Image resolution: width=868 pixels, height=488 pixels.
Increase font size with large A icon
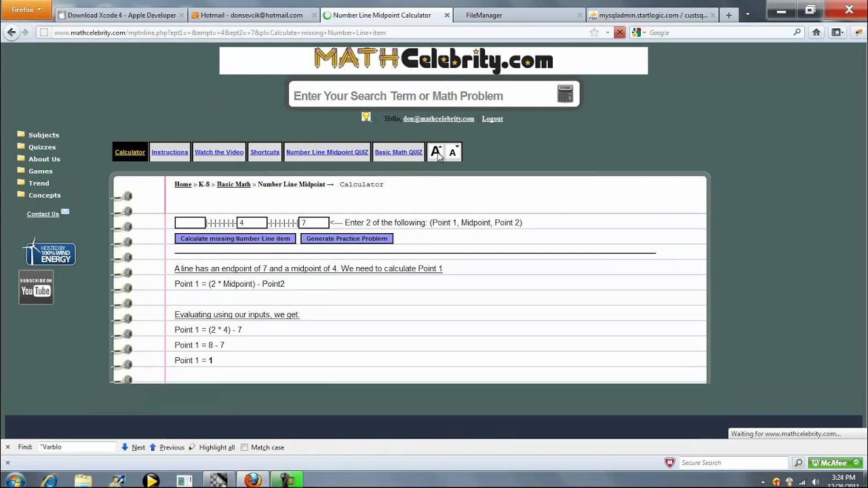pos(436,152)
